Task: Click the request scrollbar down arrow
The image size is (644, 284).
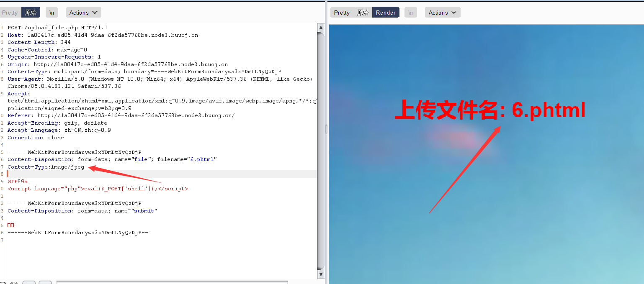Action: click(321, 274)
